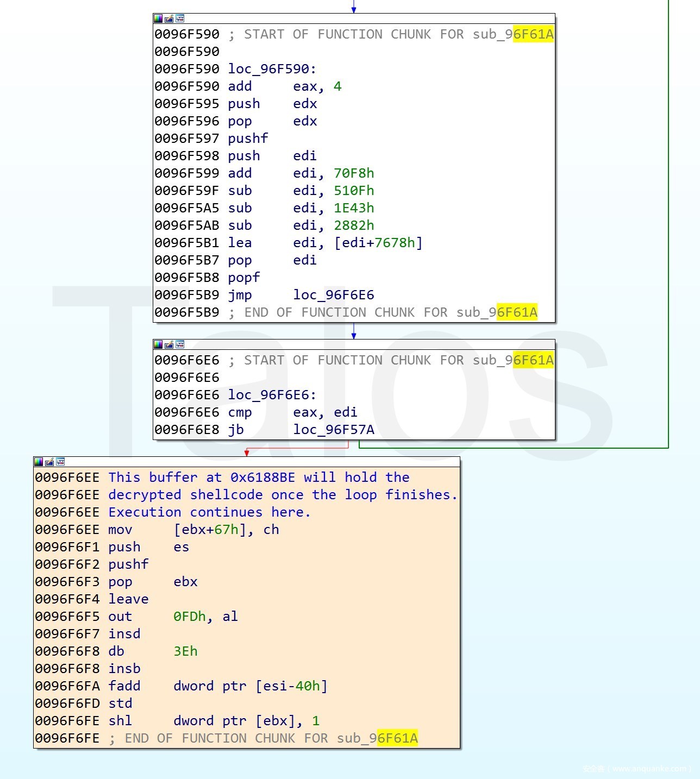The width and height of the screenshot is (700, 779).
Task: Click the 'fadd dword ptr [esi-40h]' line
Action: click(x=217, y=686)
